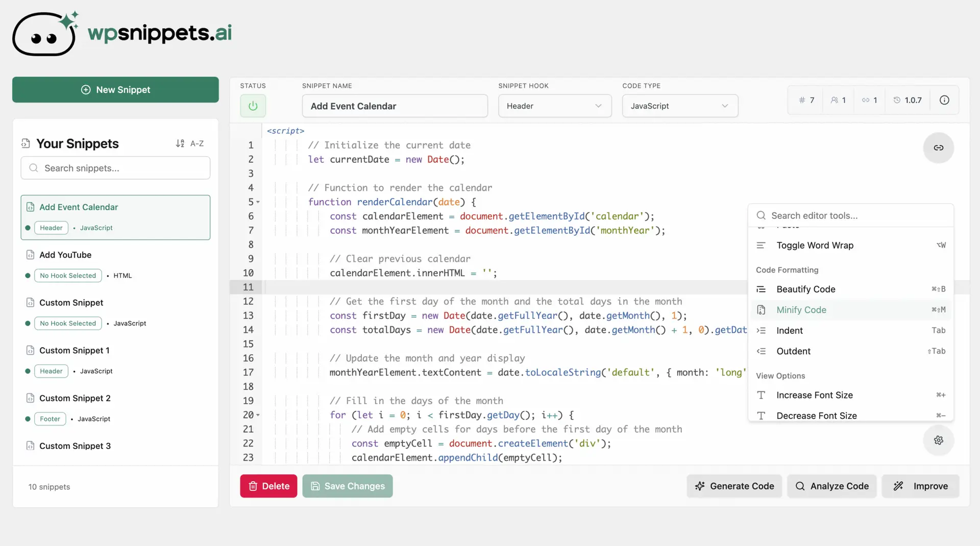
Task: Click Code Formatting section heading
Action: click(x=787, y=270)
